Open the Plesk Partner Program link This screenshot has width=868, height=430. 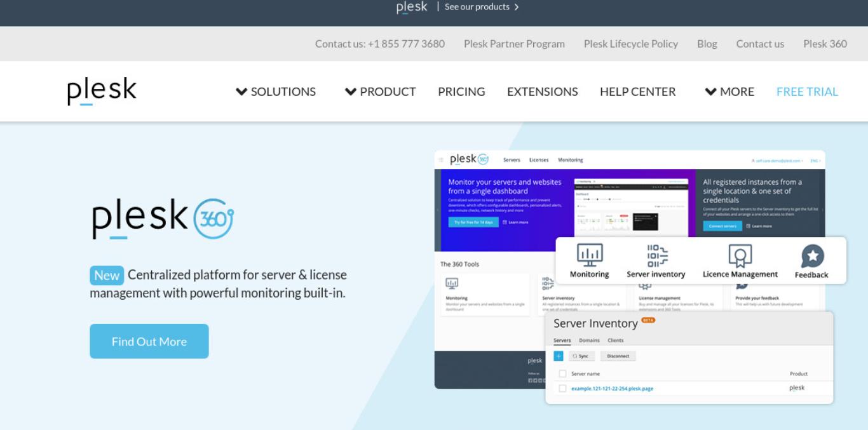(514, 44)
